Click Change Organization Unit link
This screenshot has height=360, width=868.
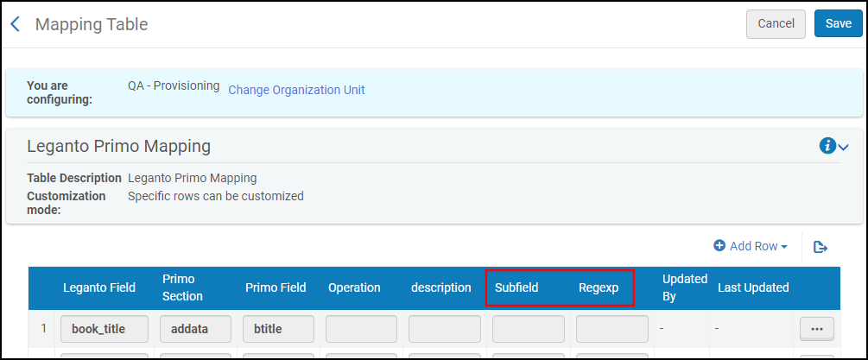coord(296,90)
